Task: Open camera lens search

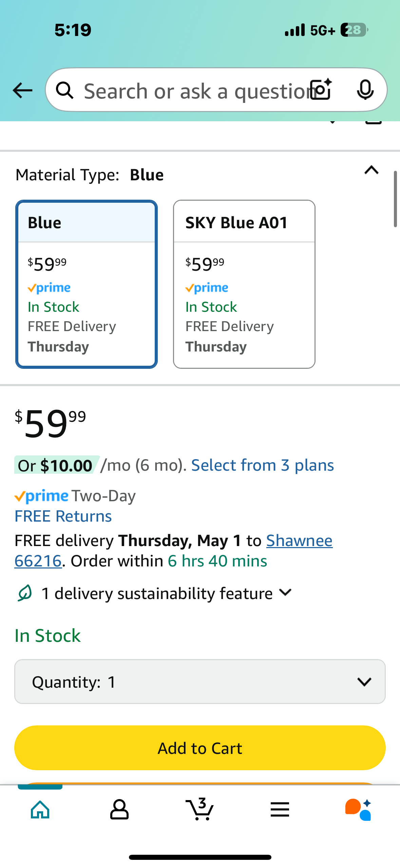Action: [321, 90]
